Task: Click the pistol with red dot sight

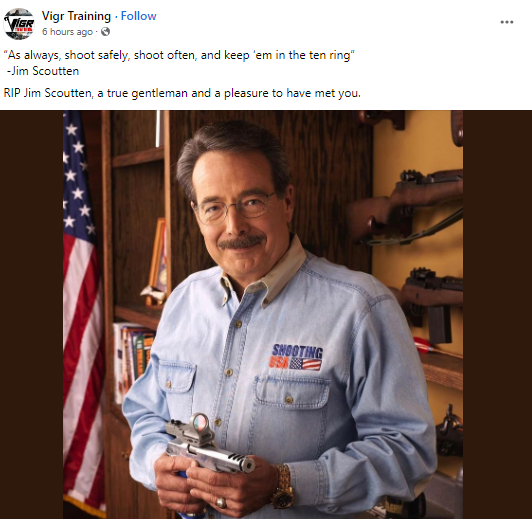Action: (x=208, y=444)
